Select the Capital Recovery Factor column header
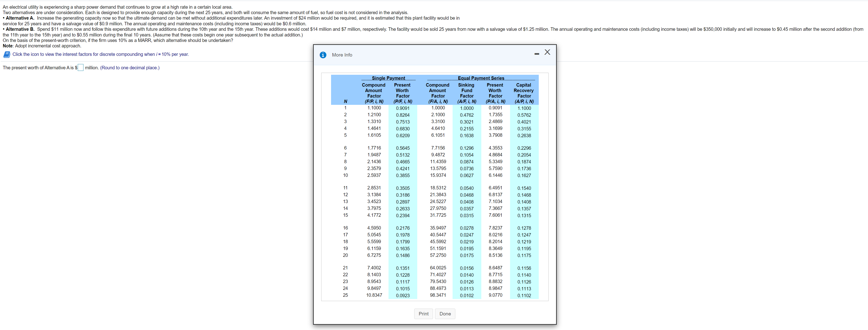Viewport: 868px width, 330px height. (524, 93)
